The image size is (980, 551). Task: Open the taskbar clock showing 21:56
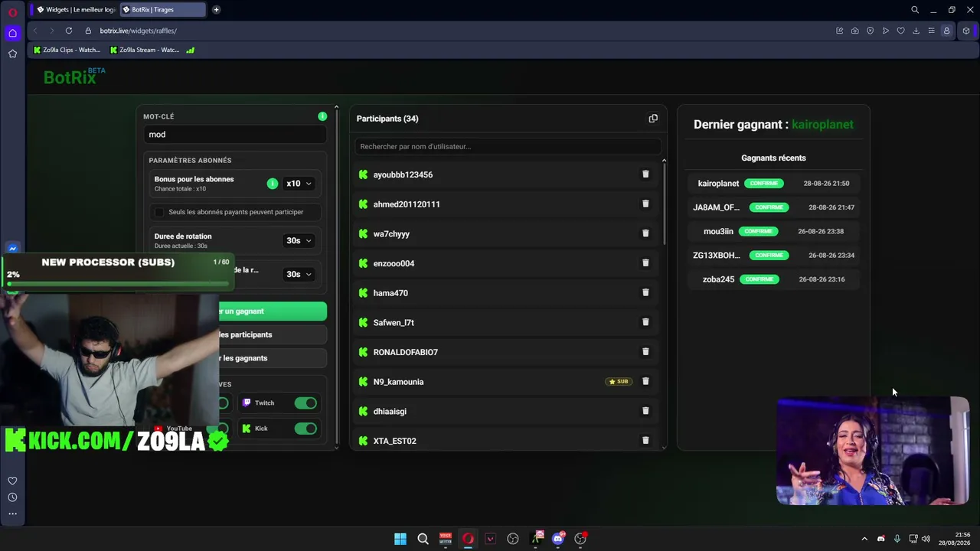click(954, 539)
